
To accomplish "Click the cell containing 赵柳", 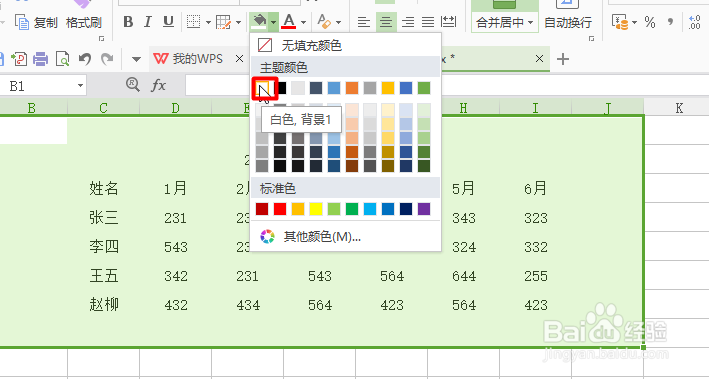I will 104,305.
